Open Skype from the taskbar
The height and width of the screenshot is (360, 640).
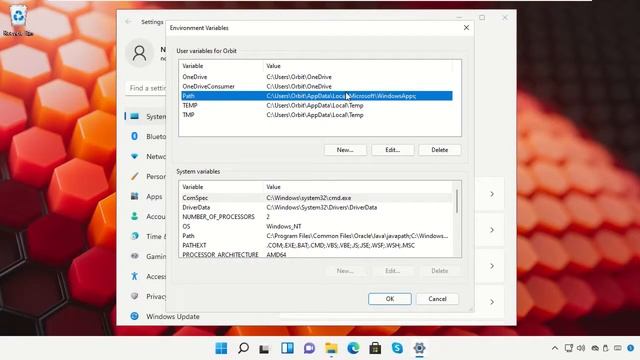pyautogui.click(x=397, y=348)
